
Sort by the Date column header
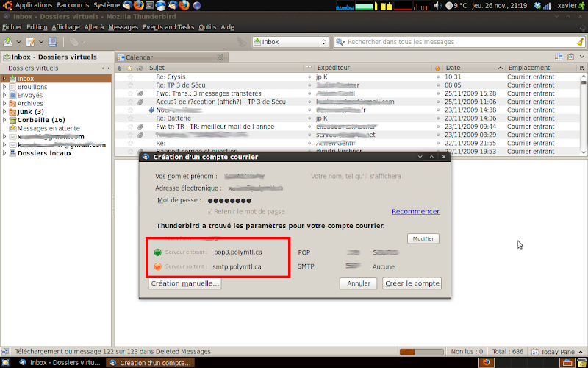(x=473, y=68)
